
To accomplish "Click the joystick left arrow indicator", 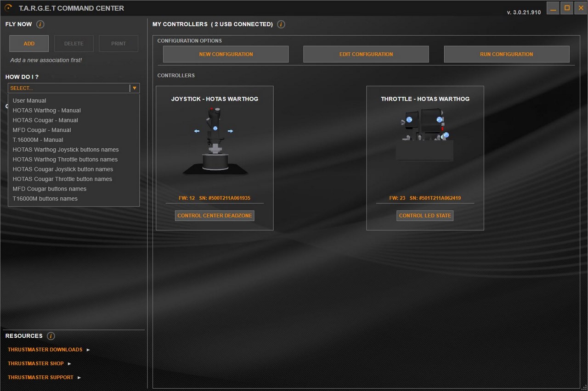I will 197,131.
